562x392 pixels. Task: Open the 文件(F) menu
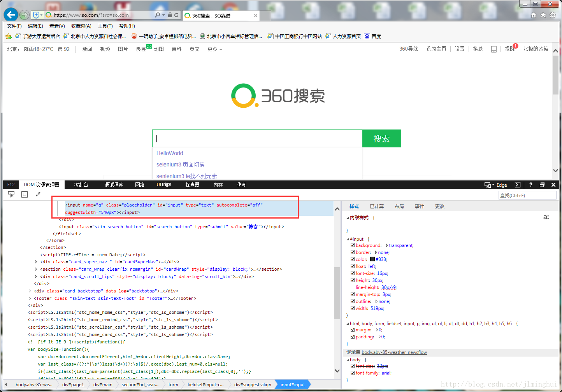click(x=14, y=26)
